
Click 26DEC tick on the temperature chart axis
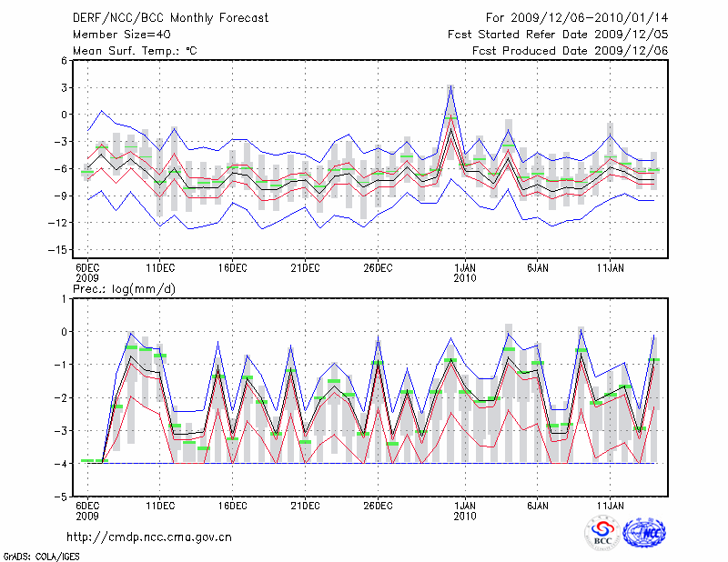378,268
